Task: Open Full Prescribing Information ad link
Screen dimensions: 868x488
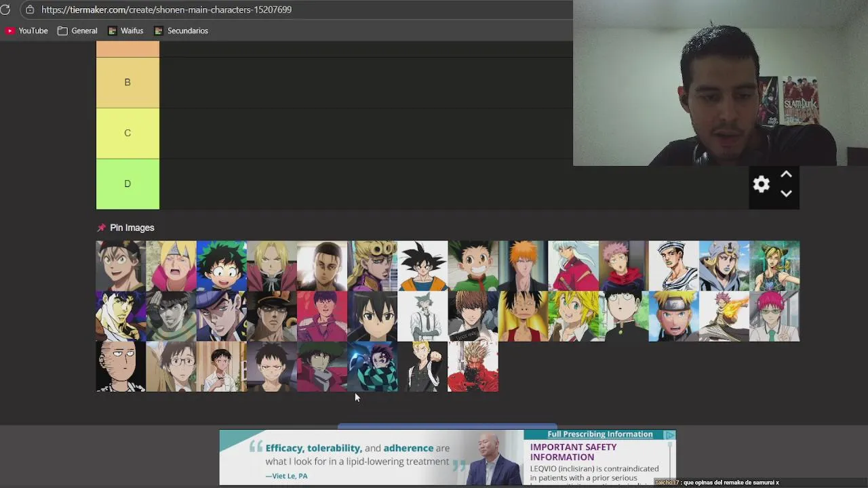Action: tap(600, 434)
